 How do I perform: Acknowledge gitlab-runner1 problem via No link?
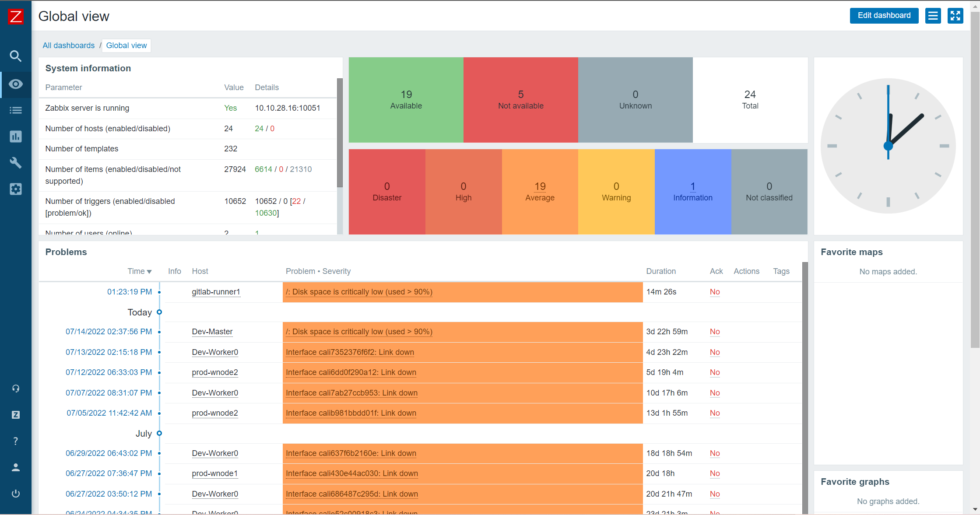coord(715,292)
